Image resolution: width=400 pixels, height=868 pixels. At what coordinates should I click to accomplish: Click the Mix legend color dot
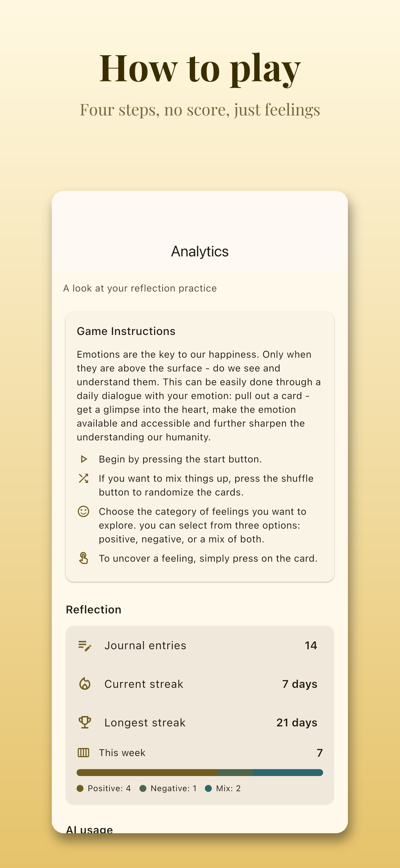(x=208, y=788)
